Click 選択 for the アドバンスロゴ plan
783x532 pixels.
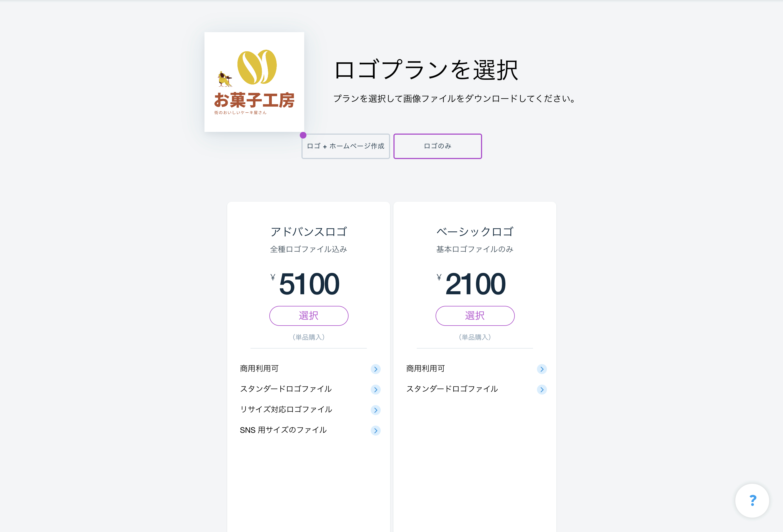(308, 316)
